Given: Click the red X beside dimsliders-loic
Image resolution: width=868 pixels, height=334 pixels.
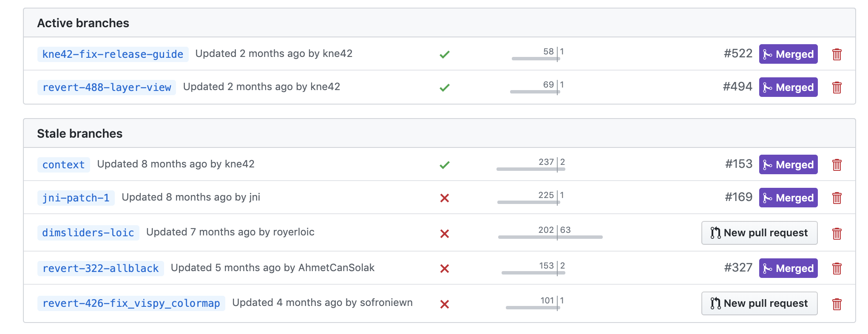Looking at the screenshot, I should [444, 233].
